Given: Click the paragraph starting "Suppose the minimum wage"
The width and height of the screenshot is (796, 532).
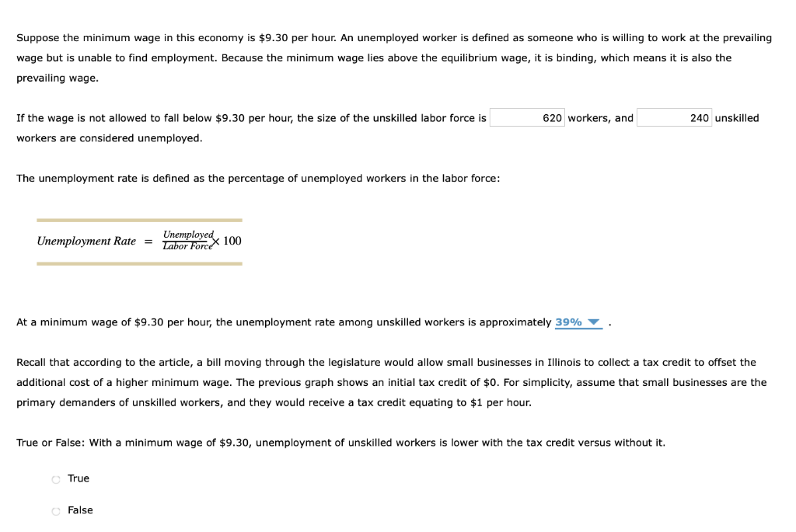Looking at the screenshot, I should (x=394, y=57).
